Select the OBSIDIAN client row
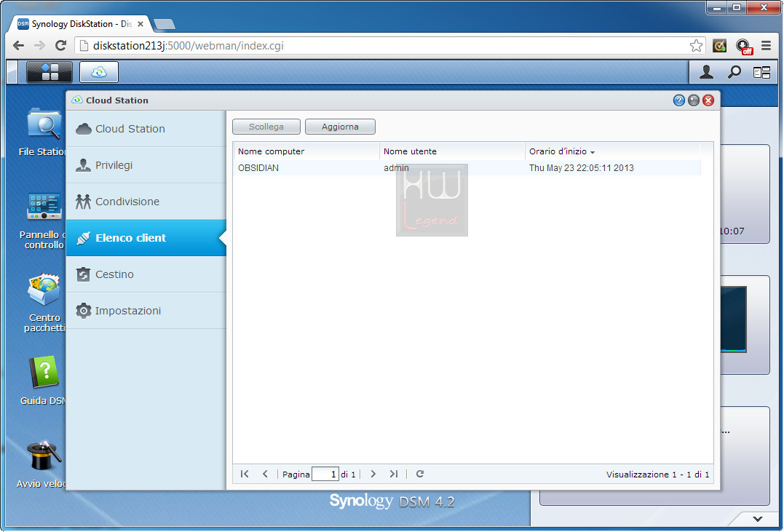The height and width of the screenshot is (532, 784). pyautogui.click(x=467, y=168)
